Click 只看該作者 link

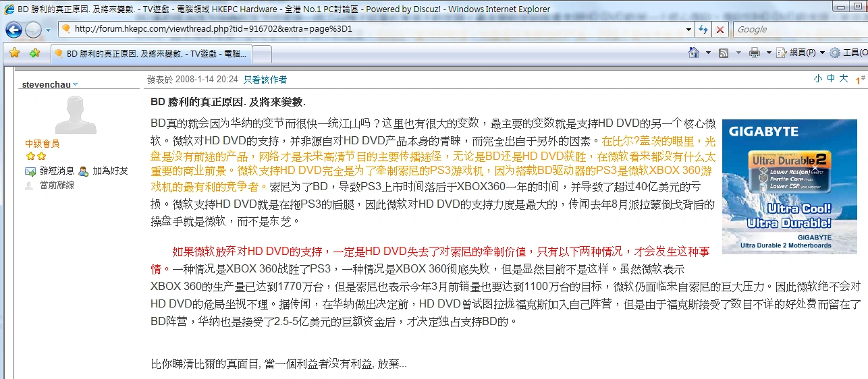(x=265, y=80)
